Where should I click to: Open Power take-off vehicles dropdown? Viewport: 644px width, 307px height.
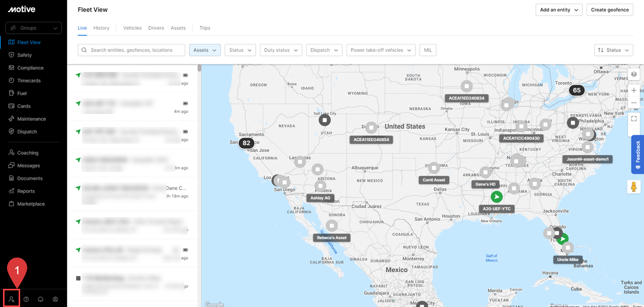[381, 50]
